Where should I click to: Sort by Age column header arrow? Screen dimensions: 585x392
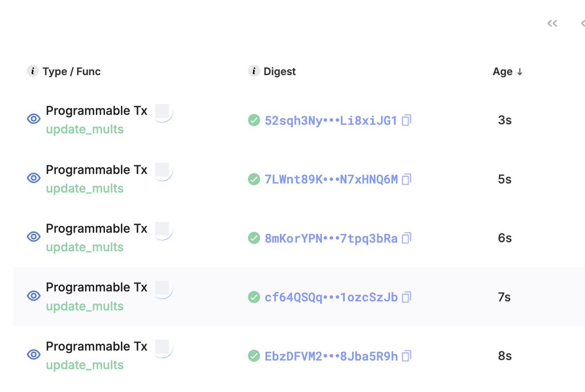click(520, 72)
